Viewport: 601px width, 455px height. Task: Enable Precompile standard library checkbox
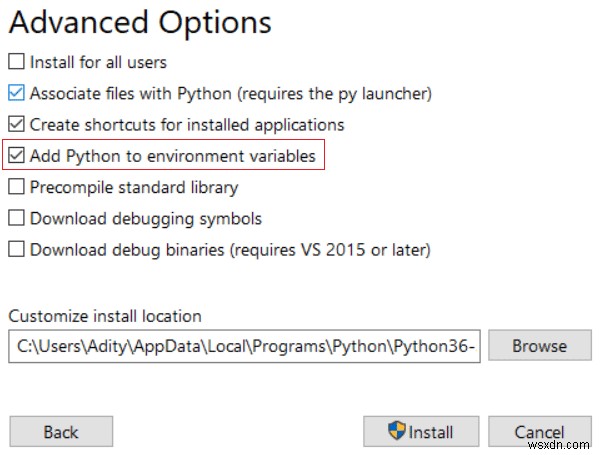(16, 187)
